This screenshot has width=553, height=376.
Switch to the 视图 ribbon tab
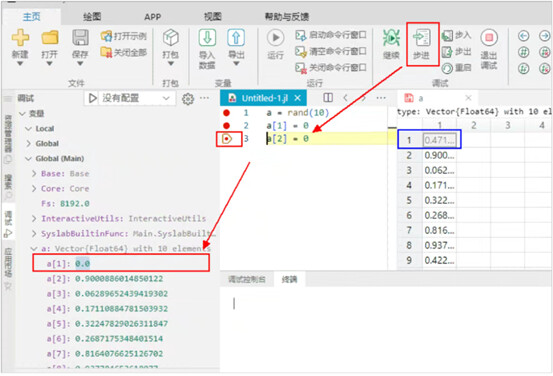[213, 17]
